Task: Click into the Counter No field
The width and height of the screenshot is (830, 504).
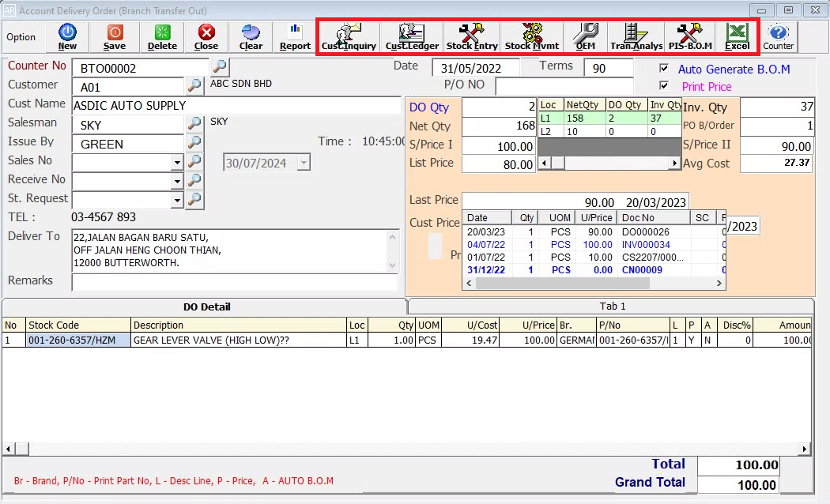Action: point(140,68)
